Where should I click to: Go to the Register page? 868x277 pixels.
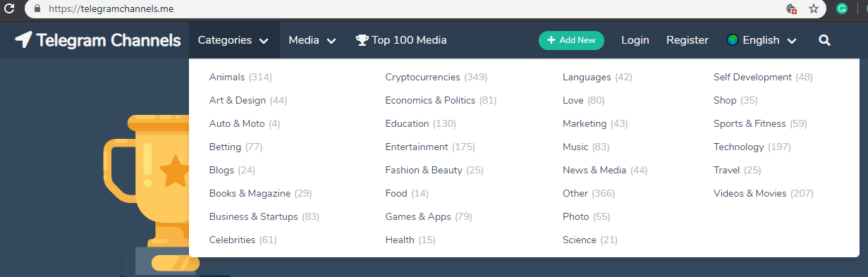tap(687, 40)
